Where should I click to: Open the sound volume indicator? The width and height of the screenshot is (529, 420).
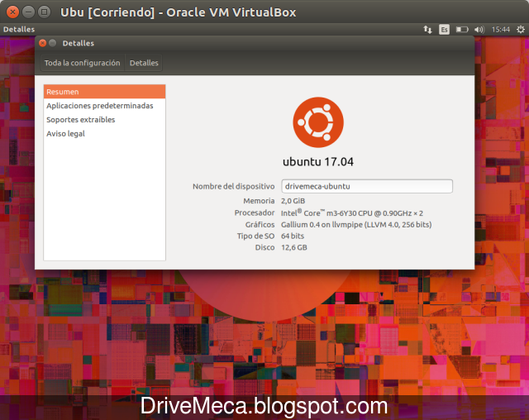click(479, 30)
